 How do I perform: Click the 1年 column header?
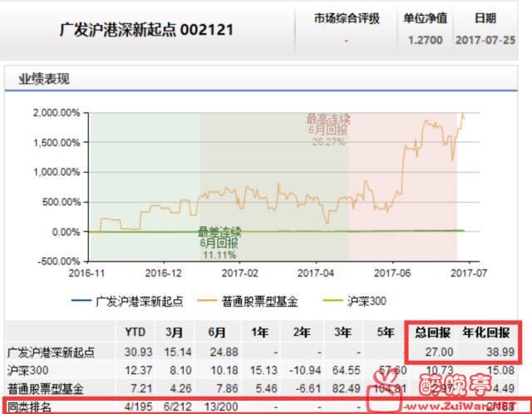(260, 332)
